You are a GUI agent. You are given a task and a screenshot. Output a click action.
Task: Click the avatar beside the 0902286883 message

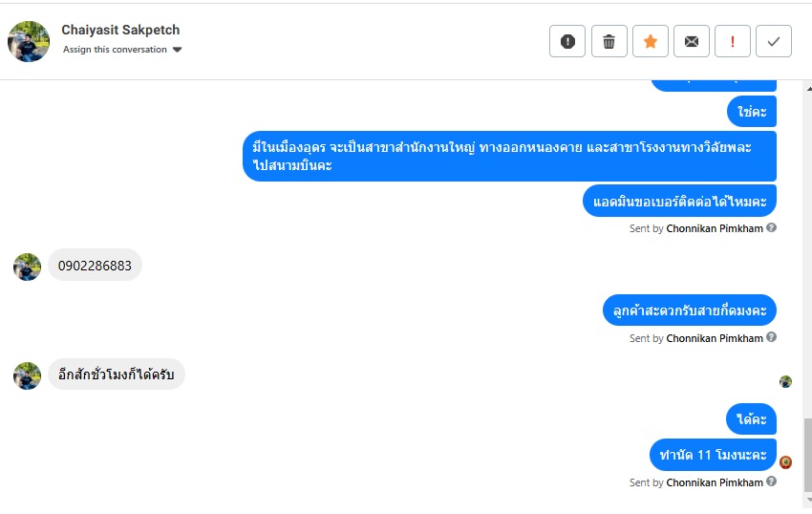28,267
